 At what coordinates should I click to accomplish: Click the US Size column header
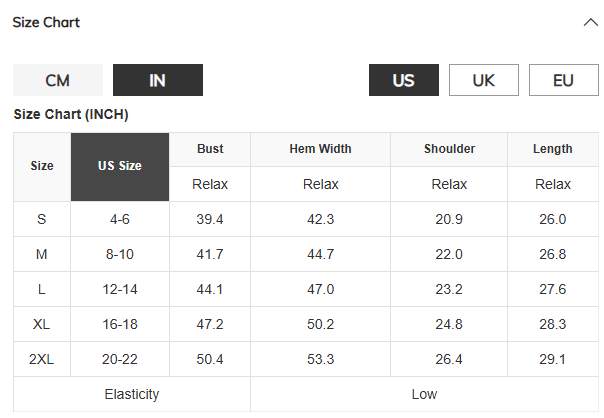120,166
